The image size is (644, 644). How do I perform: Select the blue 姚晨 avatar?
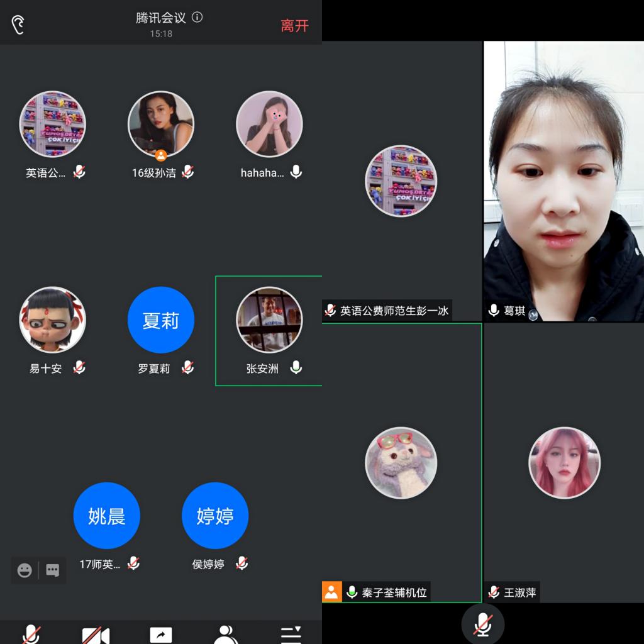point(107,516)
